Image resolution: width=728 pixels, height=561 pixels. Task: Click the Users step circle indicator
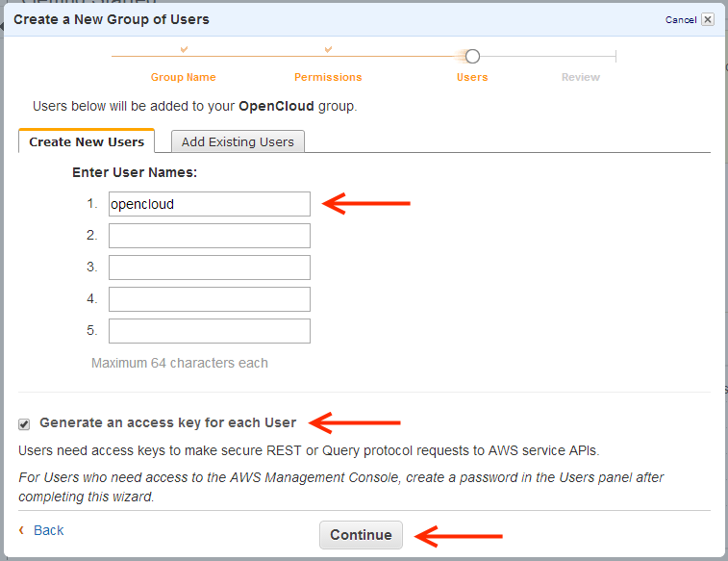pos(472,57)
